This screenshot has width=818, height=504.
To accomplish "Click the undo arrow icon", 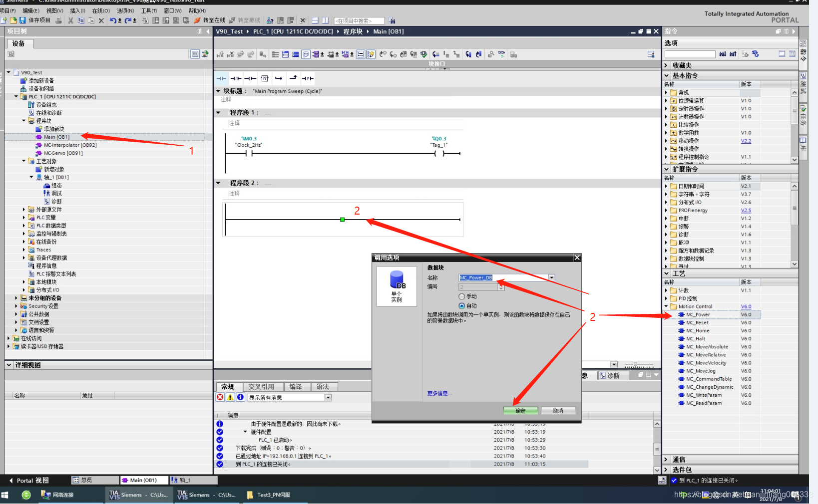I will [113, 20].
